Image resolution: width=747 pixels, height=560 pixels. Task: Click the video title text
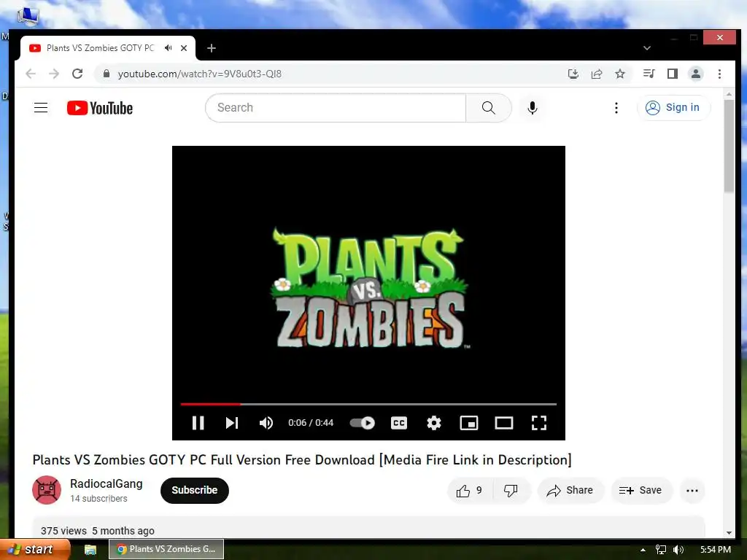[x=302, y=460]
